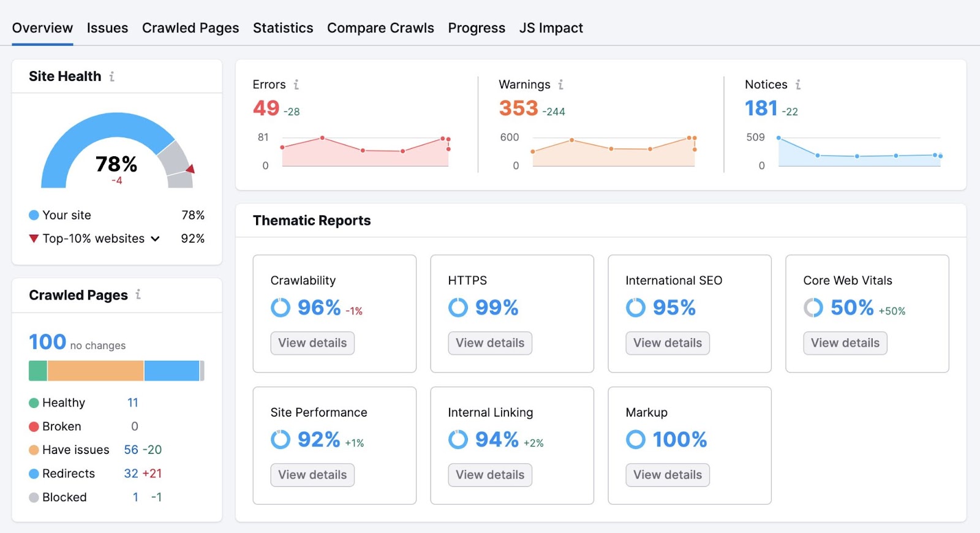Click the Warnings info icon
The height and width of the screenshot is (533, 980).
(x=560, y=85)
